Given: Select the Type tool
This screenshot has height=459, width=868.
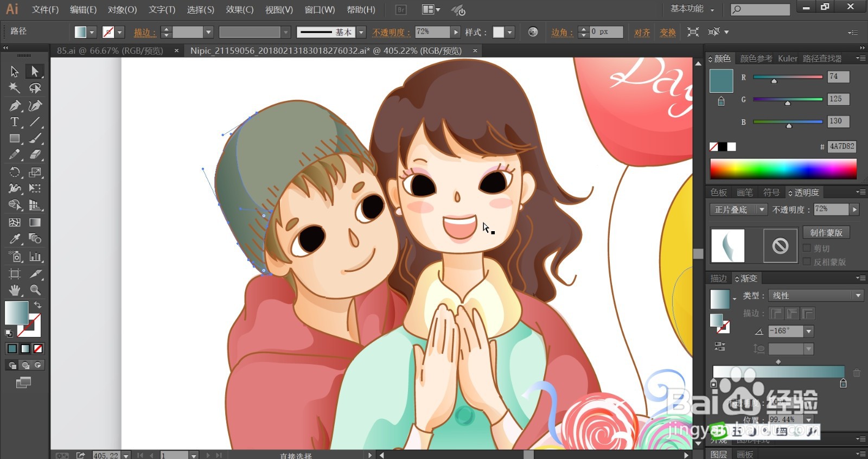Looking at the screenshot, I should pyautogui.click(x=15, y=122).
